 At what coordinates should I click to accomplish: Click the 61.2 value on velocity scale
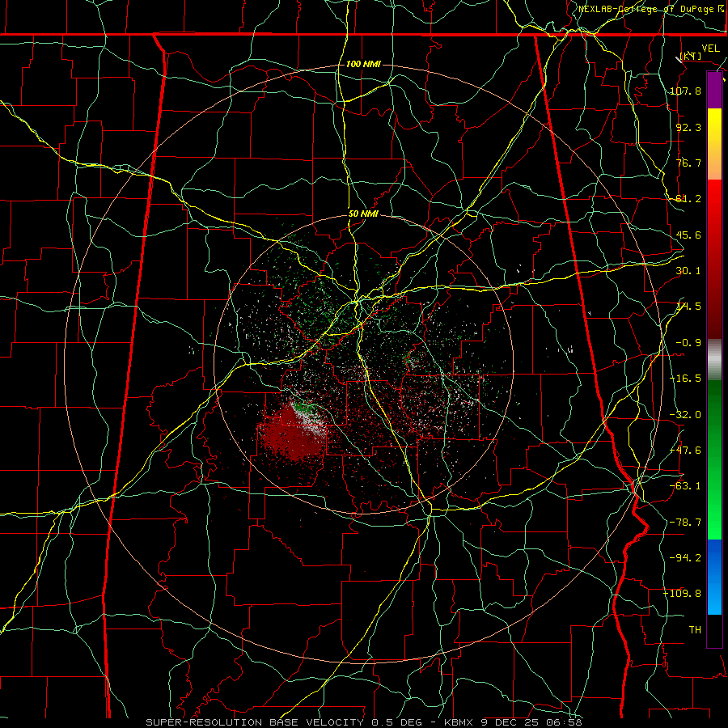pyautogui.click(x=688, y=199)
